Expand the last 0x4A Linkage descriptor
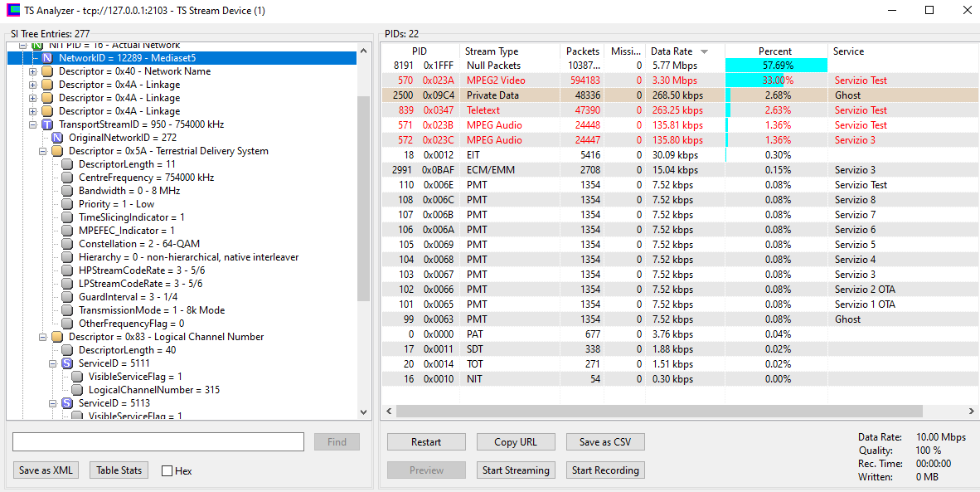Screen dimensions: 980x492 click(33, 111)
